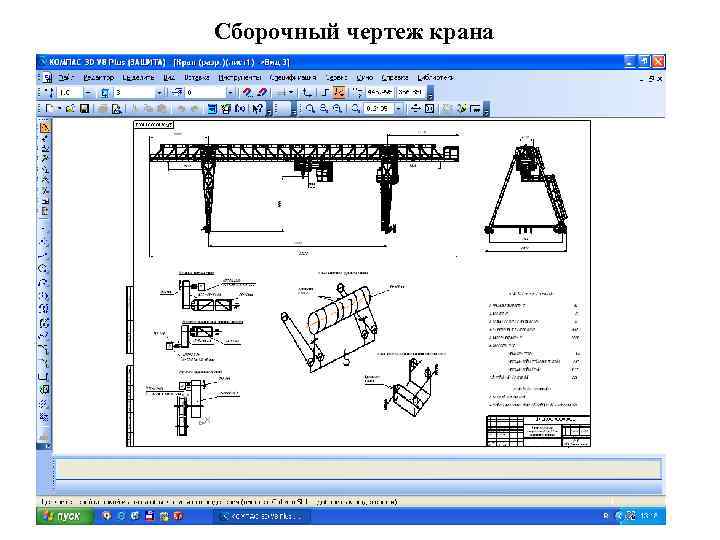The image size is (720, 540).
Task: Expand the layer number dropdown showing 0
Action: [230, 92]
